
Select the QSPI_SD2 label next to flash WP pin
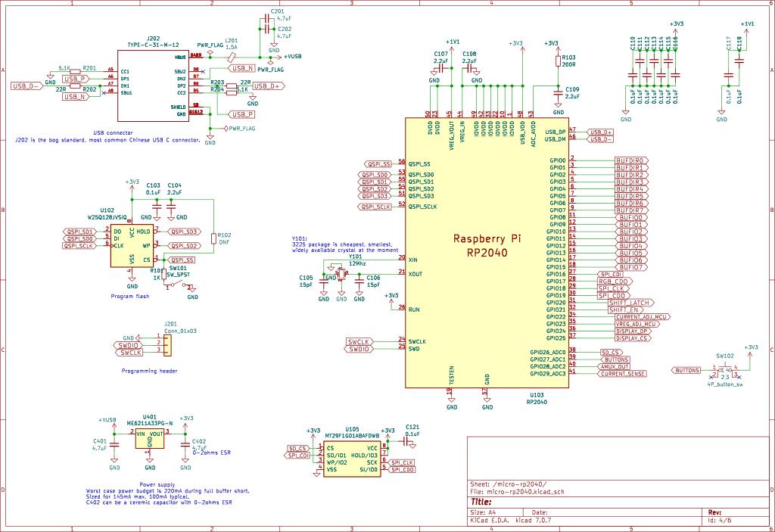[x=184, y=246]
